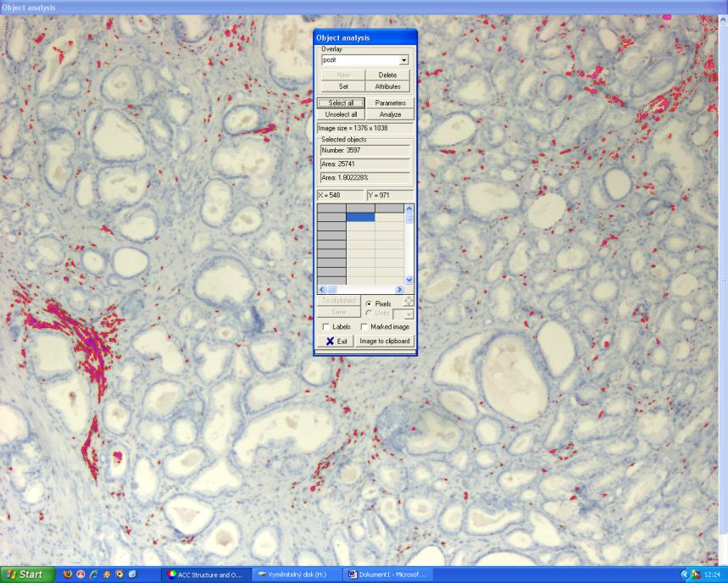Open the pozit overlay dropdown
728x583 pixels.
[404, 60]
